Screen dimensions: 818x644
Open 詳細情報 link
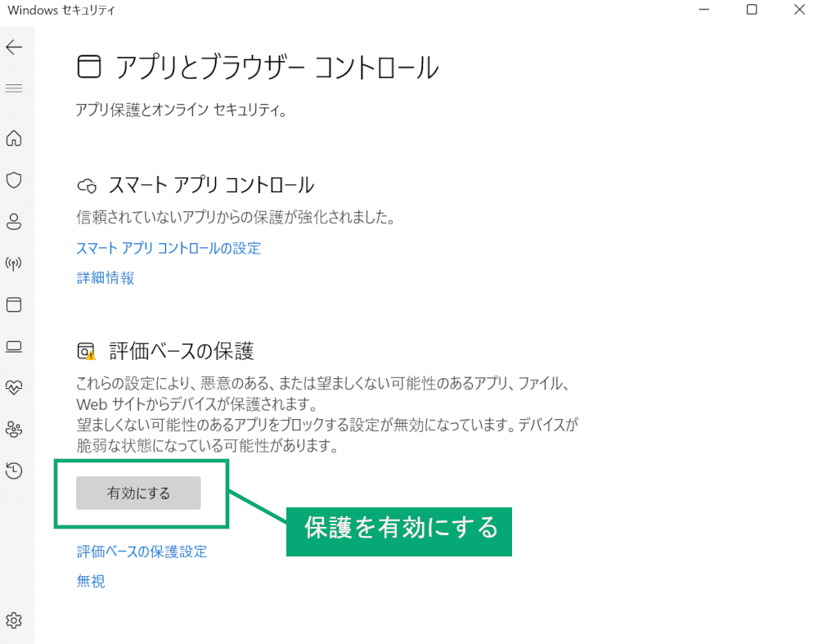106,277
